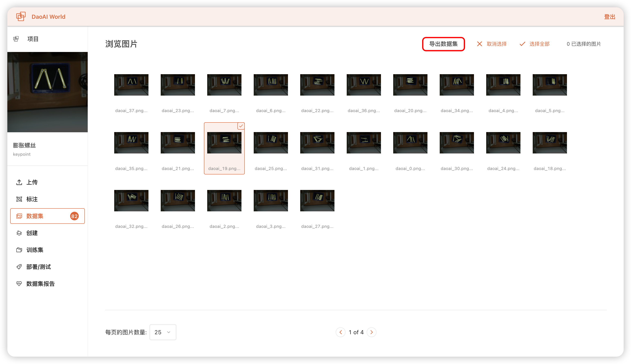Click the folder icon beside 训练集
The image size is (631, 364).
19,250
